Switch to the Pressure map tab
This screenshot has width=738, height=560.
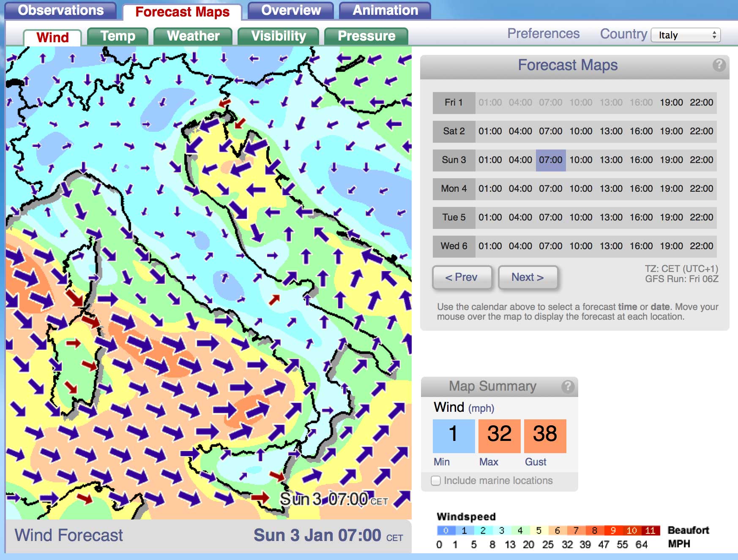[x=366, y=36]
